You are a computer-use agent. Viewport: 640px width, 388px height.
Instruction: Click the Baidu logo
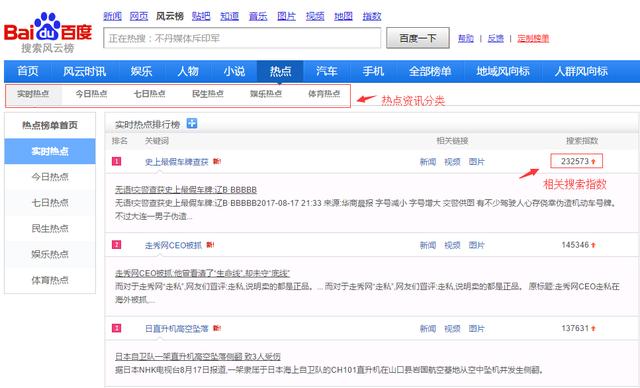point(48,32)
